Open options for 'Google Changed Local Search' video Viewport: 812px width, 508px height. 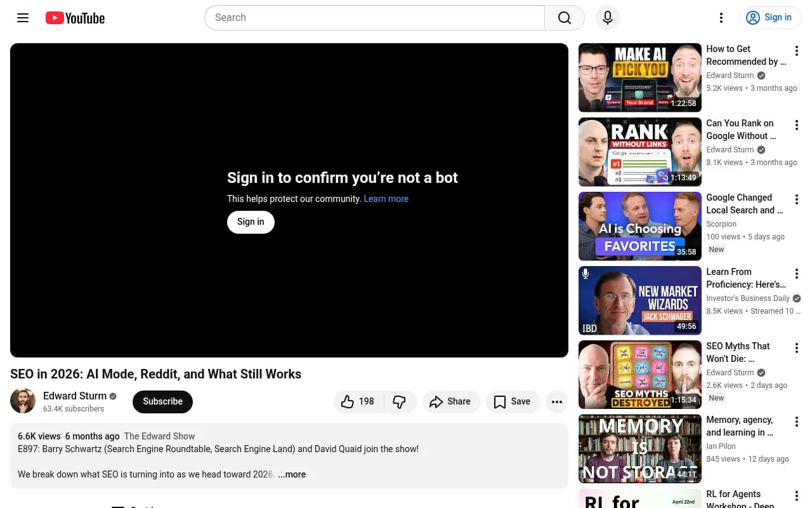tap(797, 199)
